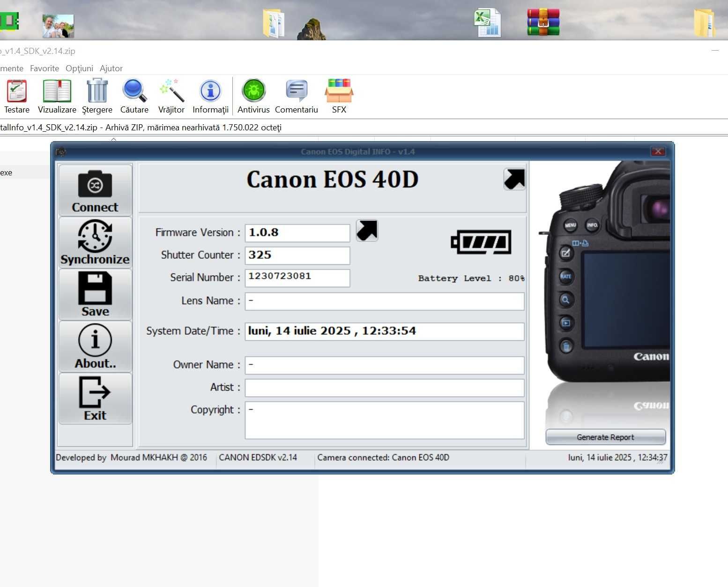Image resolution: width=728 pixels, height=587 pixels.
Task: Click arrow icon next to Firmware Version
Action: [367, 231]
